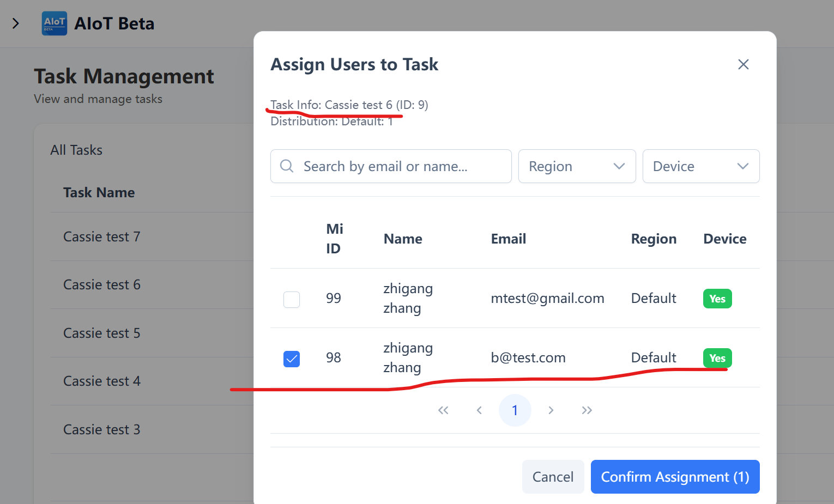Click the search magnifier icon
Image resolution: width=834 pixels, height=504 pixels.
tap(287, 166)
